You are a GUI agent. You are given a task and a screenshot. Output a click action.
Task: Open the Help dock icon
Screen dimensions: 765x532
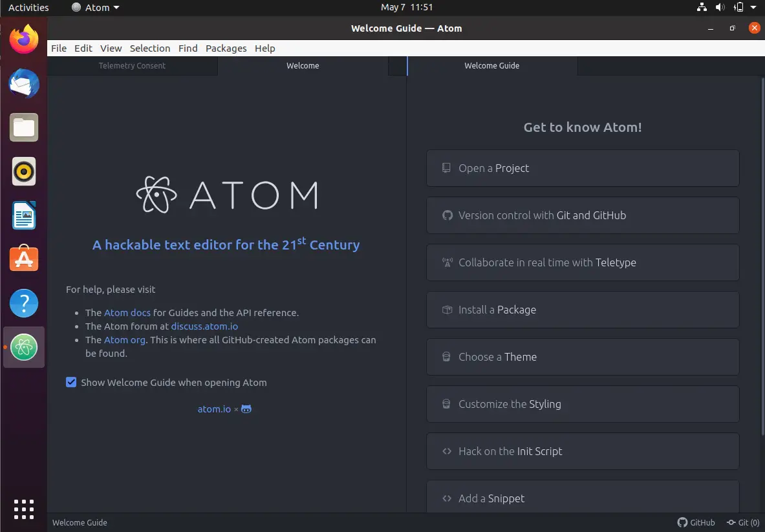tap(23, 303)
